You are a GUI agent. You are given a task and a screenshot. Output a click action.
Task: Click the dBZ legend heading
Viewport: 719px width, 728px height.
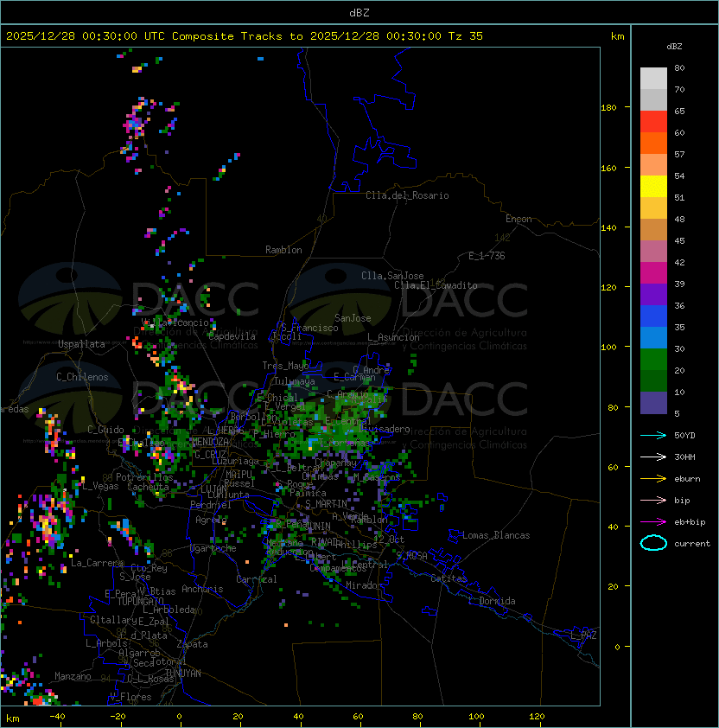[x=674, y=47]
